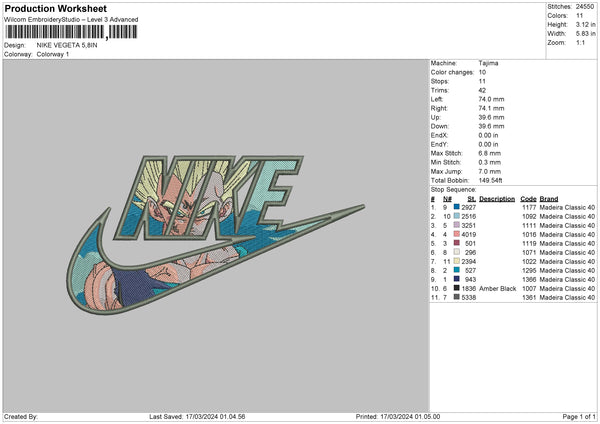600x424 pixels.
Task: Click the 'Last Saved: 17/03/2024' footer text
Action: 197,416
